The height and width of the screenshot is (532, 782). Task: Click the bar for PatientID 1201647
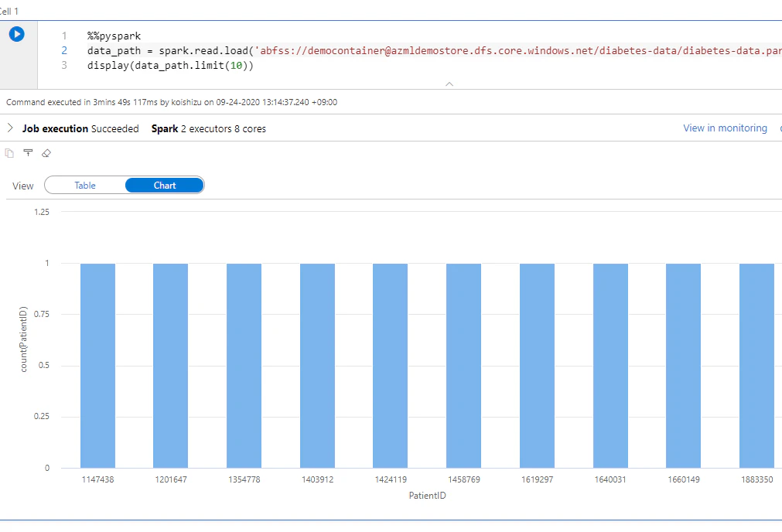(x=171, y=366)
